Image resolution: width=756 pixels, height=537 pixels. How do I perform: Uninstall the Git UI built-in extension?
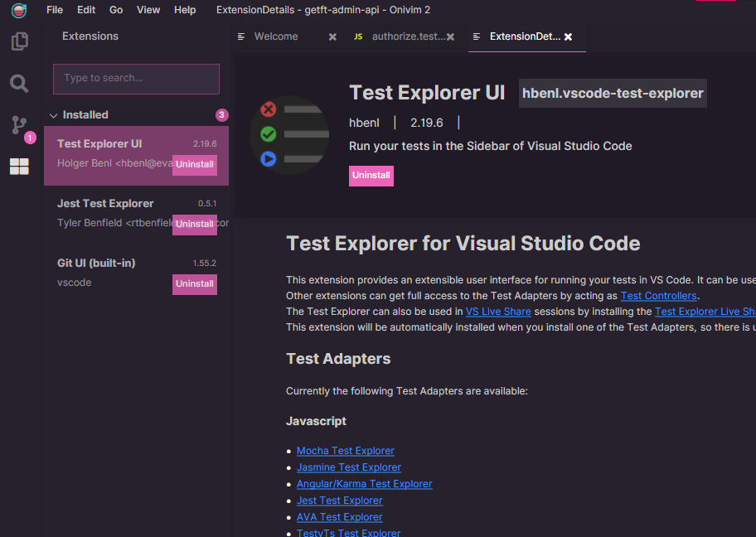194,284
